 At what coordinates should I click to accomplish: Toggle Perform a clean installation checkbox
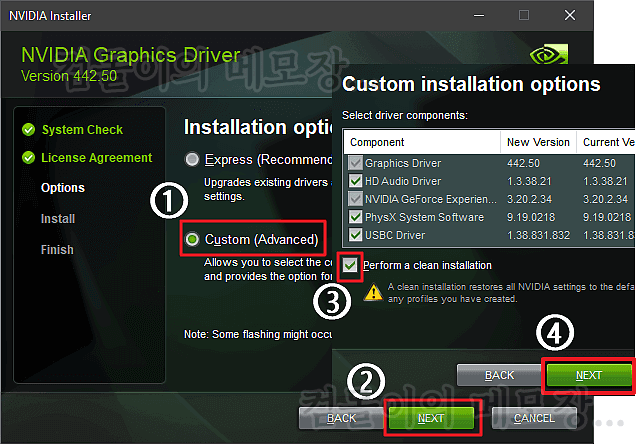350,266
